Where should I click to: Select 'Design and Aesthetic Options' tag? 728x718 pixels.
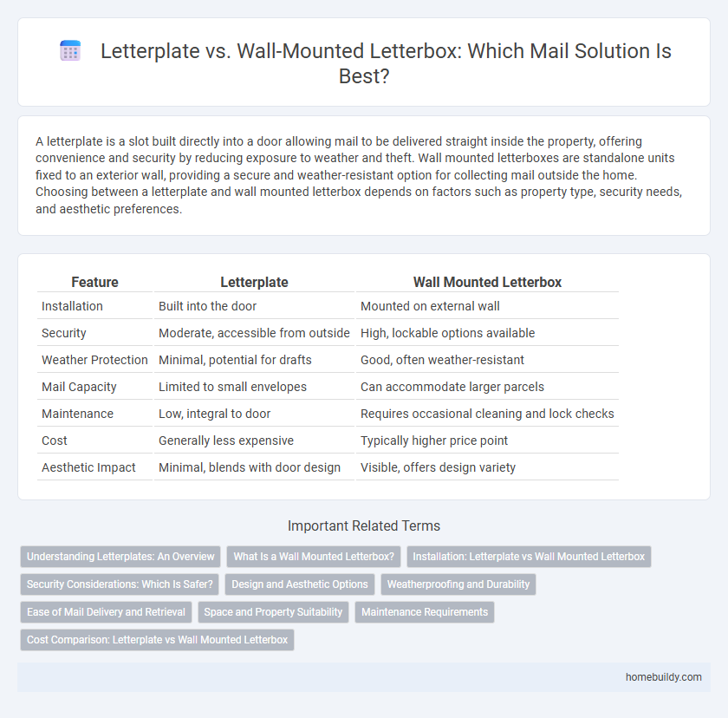point(299,584)
